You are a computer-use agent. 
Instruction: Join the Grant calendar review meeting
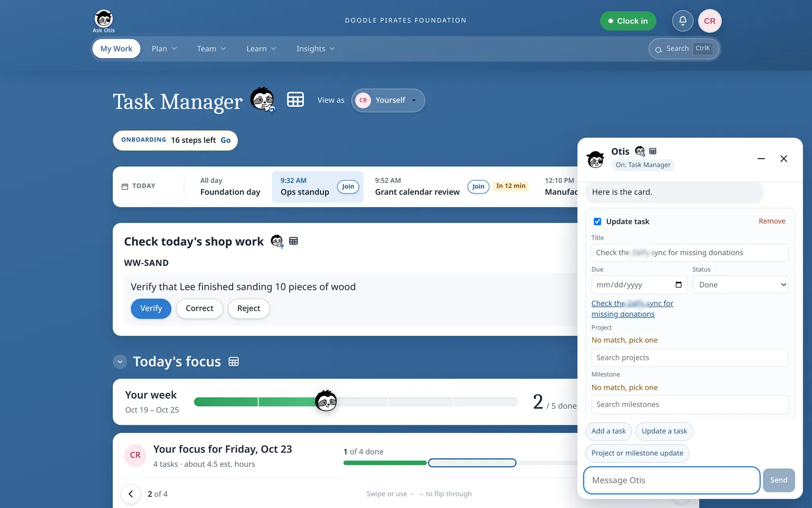pyautogui.click(x=479, y=186)
